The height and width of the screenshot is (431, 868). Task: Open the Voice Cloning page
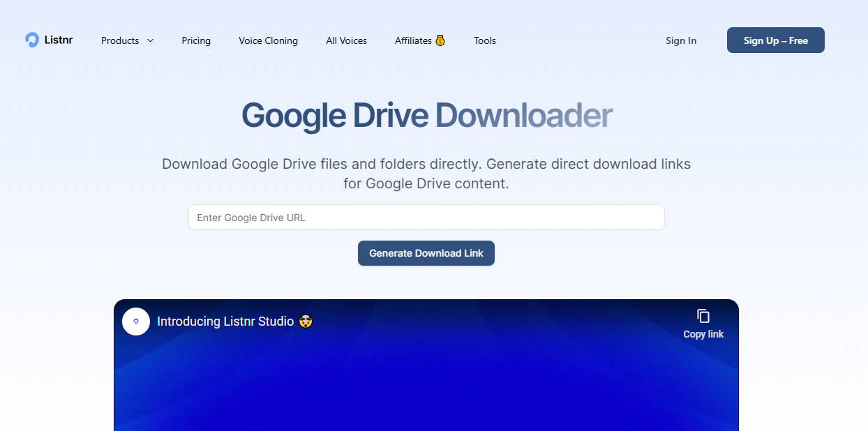point(268,40)
